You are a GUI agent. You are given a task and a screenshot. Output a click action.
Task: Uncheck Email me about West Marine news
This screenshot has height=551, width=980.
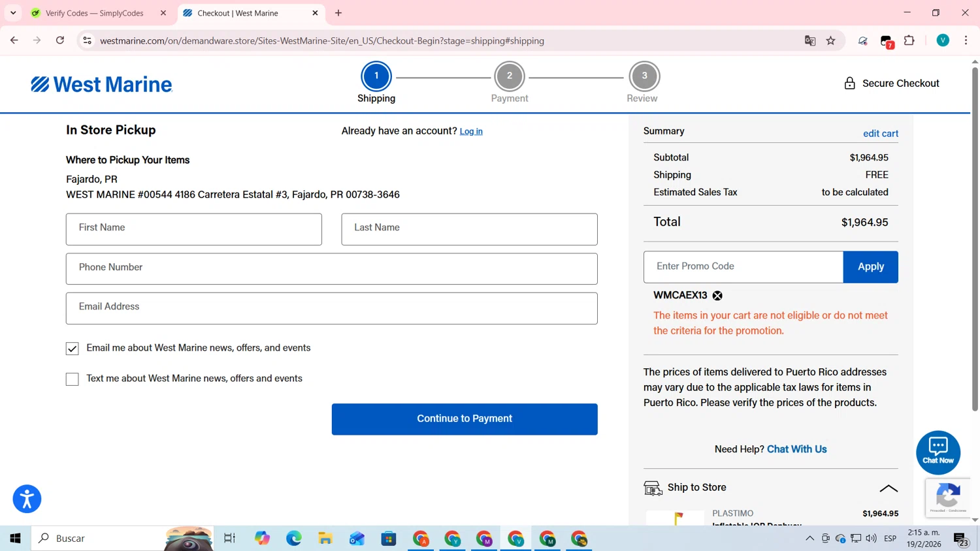tap(72, 349)
